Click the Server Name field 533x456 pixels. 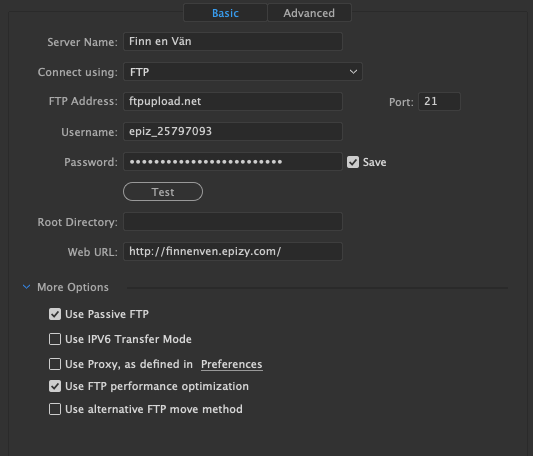point(233,41)
